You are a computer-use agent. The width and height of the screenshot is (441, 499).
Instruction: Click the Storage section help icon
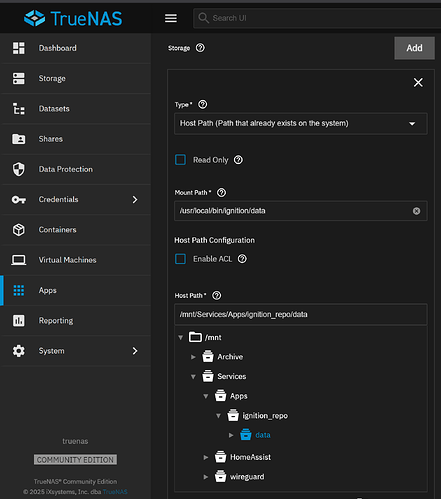click(x=200, y=48)
